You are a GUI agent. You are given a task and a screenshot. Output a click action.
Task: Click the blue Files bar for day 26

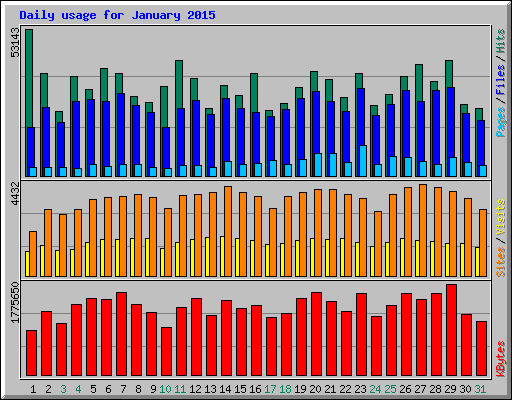pos(406,123)
